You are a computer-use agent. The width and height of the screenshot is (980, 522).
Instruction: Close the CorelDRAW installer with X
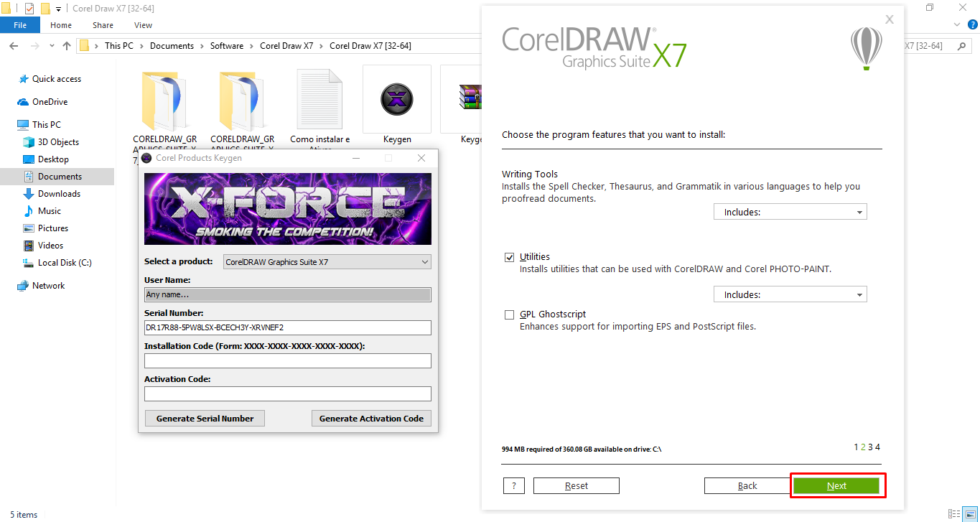coord(890,19)
